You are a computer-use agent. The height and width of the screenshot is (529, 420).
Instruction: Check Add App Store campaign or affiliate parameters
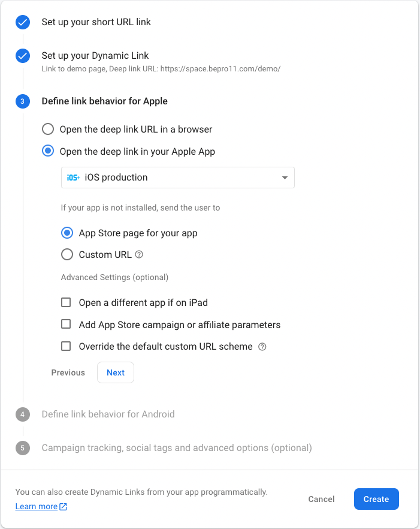(67, 324)
